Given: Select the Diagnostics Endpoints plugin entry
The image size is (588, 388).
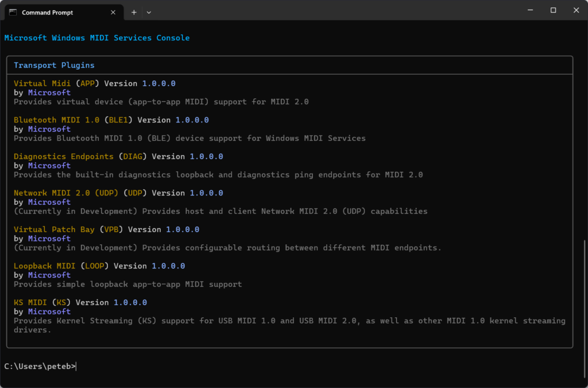Looking at the screenshot, I should (63, 156).
